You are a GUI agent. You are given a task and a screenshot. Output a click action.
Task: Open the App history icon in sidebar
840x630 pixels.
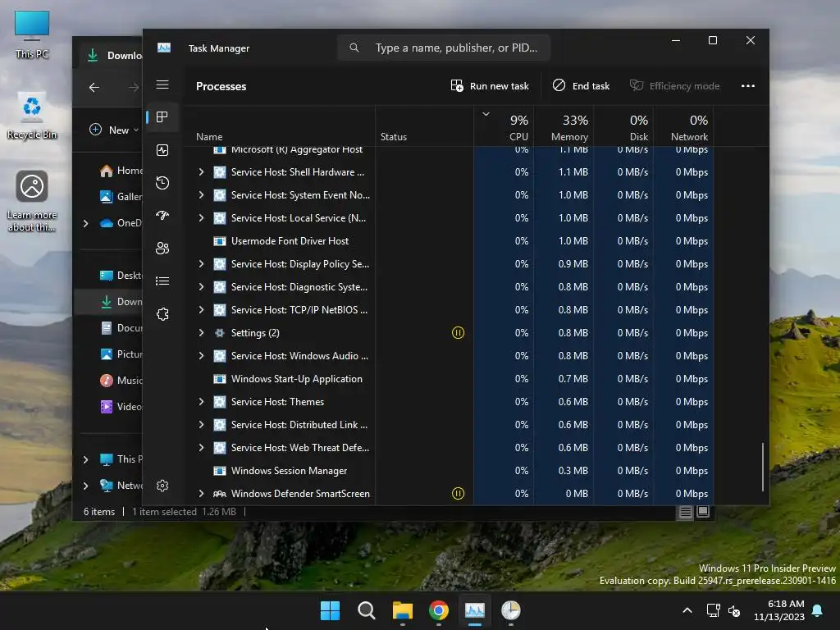[162, 183]
